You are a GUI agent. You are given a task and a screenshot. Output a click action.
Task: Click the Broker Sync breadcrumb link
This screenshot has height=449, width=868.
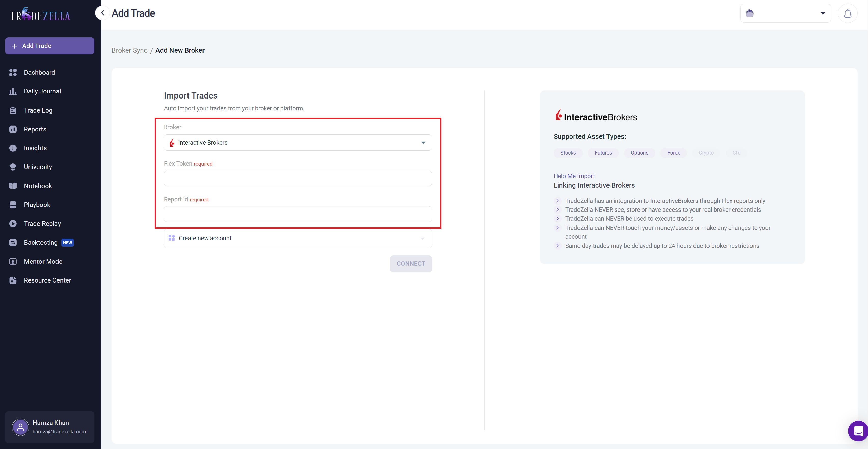pyautogui.click(x=129, y=50)
